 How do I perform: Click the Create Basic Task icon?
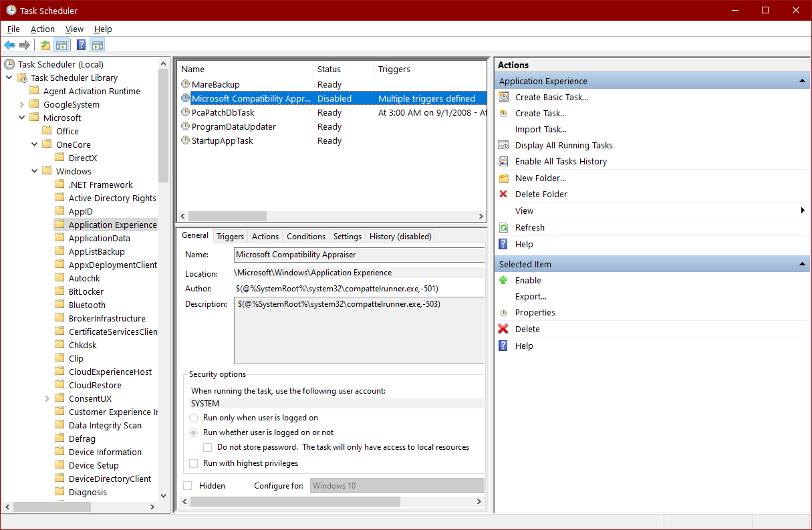(504, 97)
